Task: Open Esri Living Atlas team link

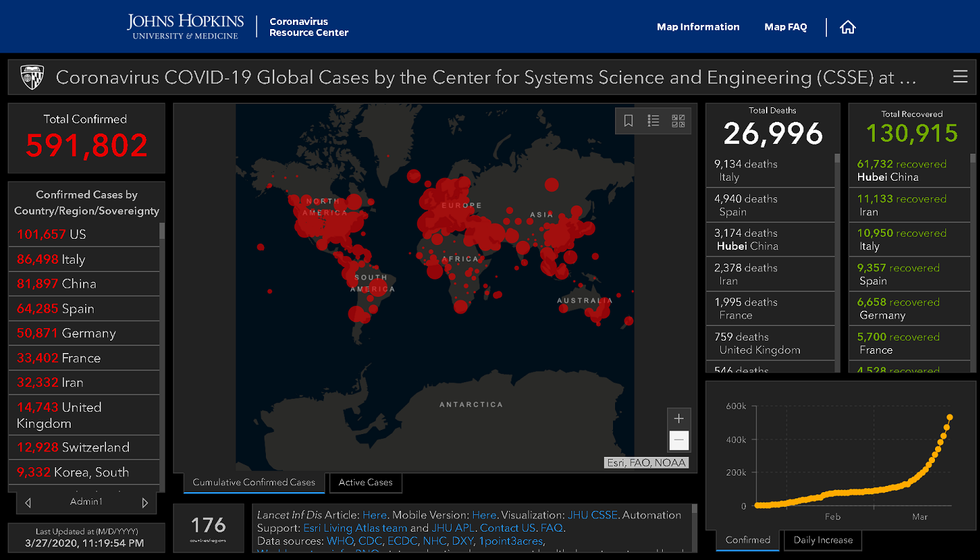Action: click(x=355, y=528)
